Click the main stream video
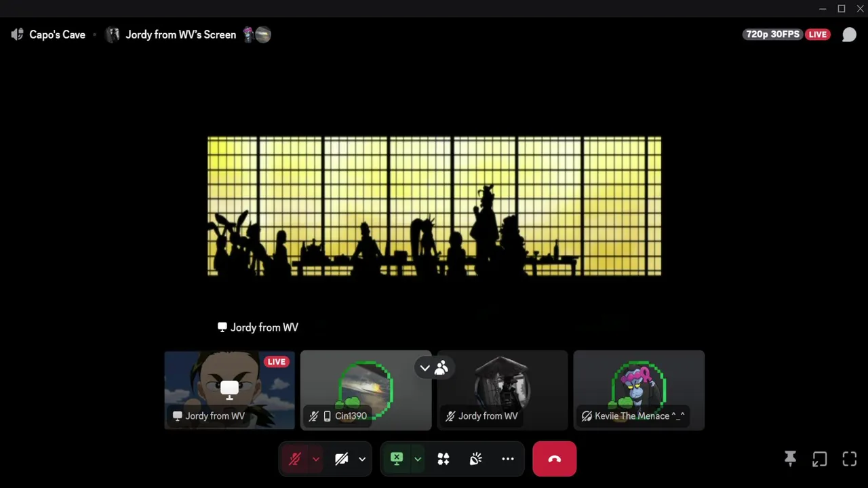Viewport: 868px width, 488px height. tap(434, 206)
